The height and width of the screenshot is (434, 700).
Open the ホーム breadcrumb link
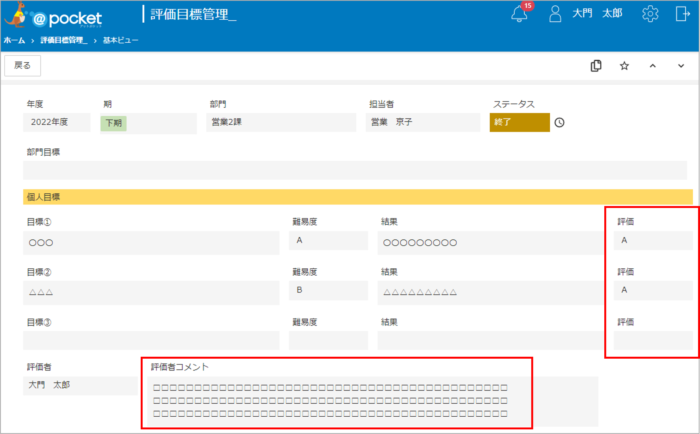tap(14, 40)
